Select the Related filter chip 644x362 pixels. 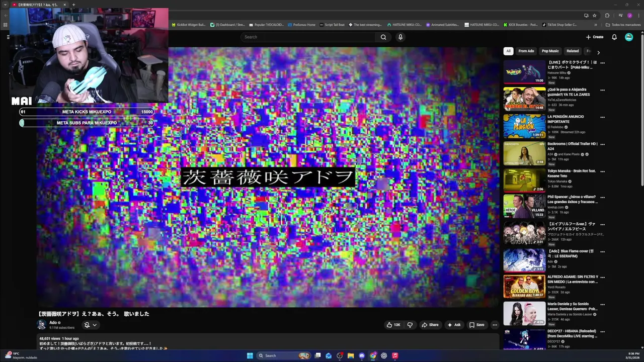[573, 51]
